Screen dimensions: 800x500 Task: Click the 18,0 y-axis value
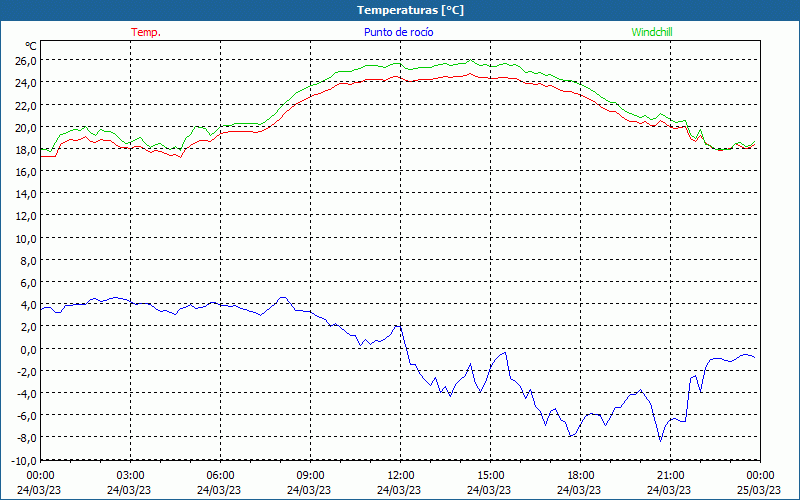[26, 149]
